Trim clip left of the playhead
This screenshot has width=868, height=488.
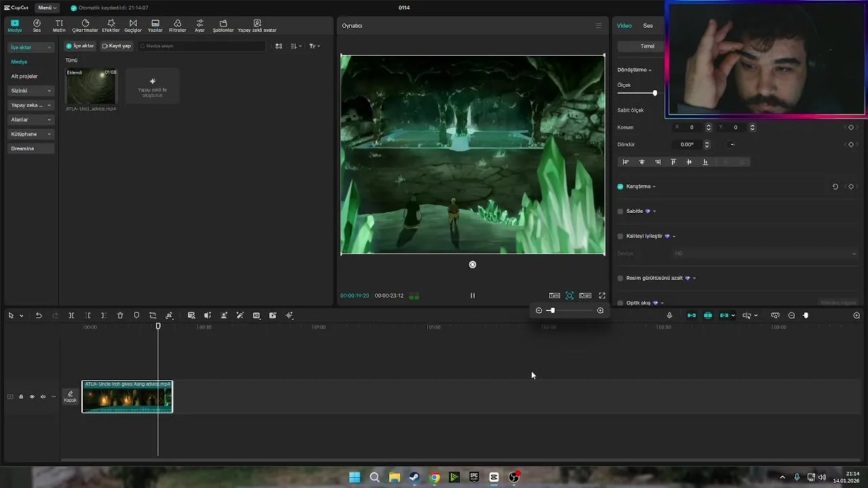click(87, 315)
